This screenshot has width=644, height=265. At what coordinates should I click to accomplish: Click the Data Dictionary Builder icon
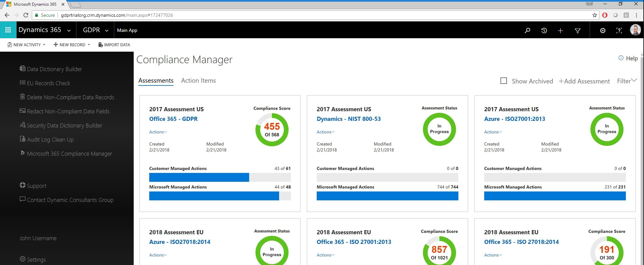click(22, 68)
